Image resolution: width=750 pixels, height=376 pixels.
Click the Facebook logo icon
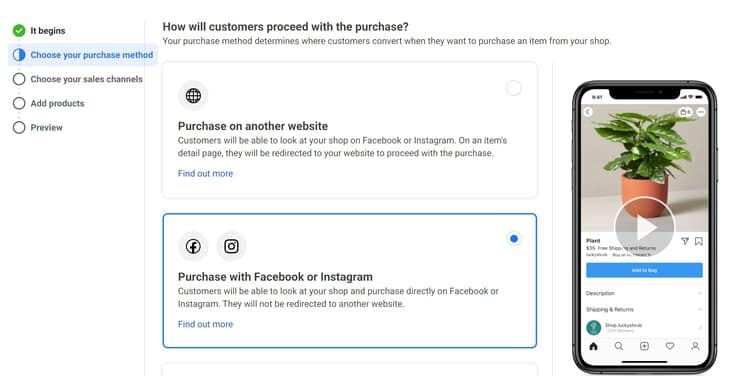pos(193,246)
